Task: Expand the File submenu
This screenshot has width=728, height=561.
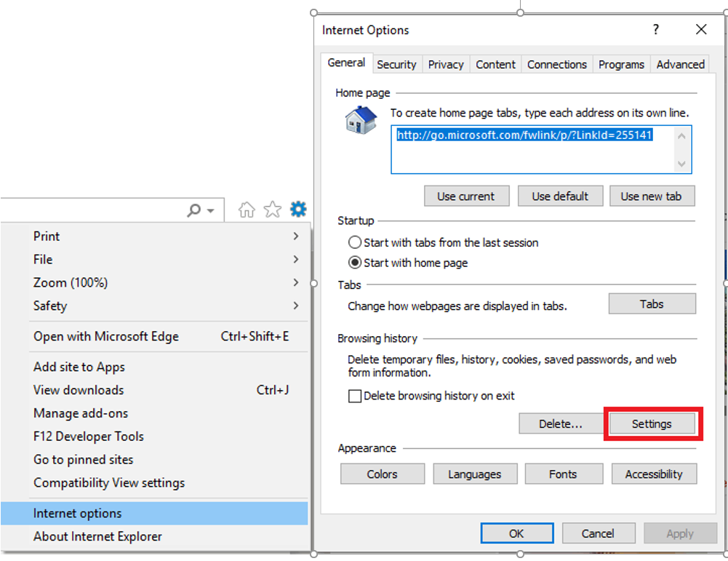Action: (x=296, y=259)
